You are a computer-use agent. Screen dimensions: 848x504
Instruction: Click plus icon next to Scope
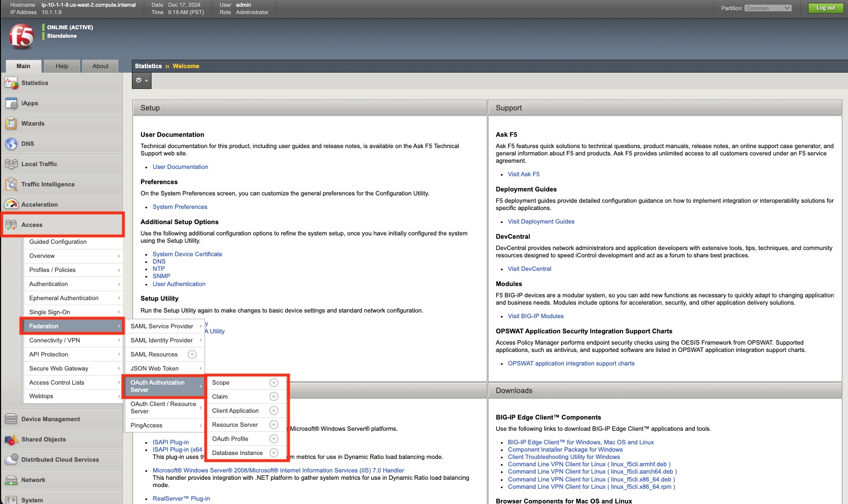(274, 382)
